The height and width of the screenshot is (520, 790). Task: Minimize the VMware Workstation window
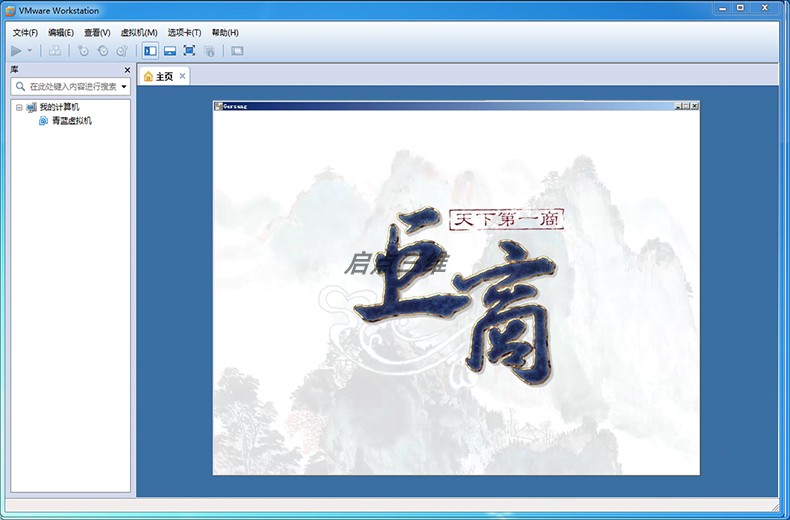tap(722, 8)
